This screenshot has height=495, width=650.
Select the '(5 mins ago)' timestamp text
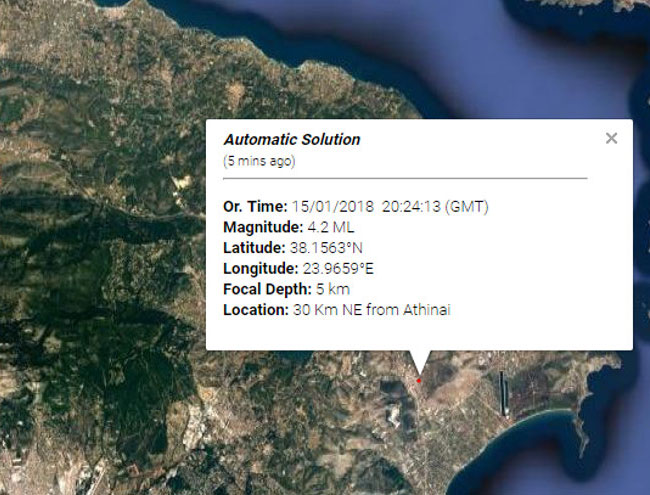coord(259,160)
